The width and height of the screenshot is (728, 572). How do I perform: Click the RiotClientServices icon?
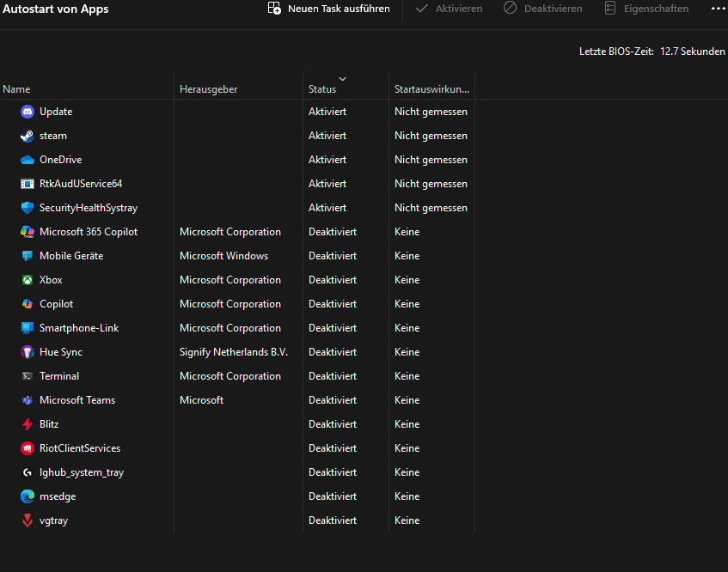point(28,448)
